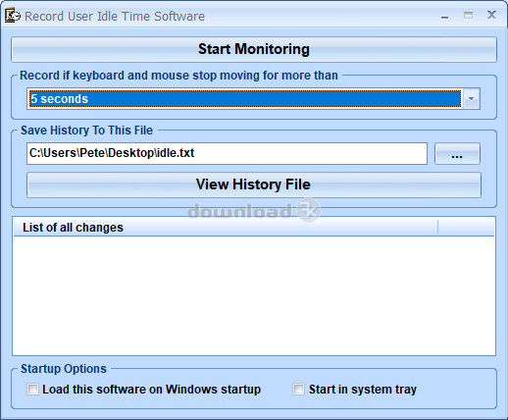This screenshot has width=508, height=420.
Task: Click the app icon in title bar
Action: tap(13, 16)
